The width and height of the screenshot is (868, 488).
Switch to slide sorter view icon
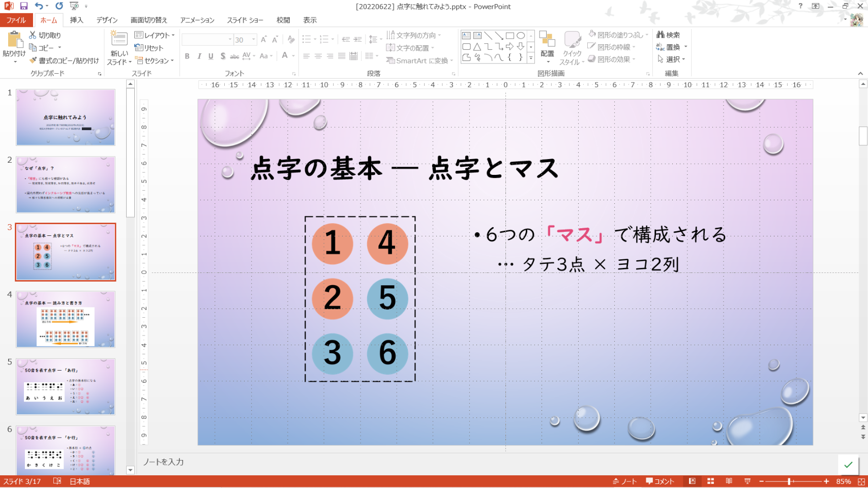click(x=710, y=481)
